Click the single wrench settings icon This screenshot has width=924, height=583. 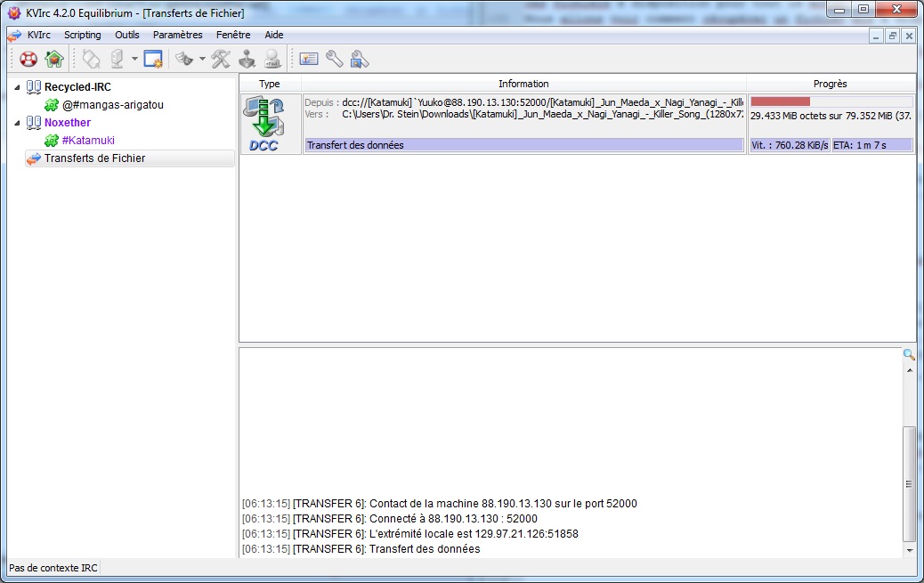[334, 60]
